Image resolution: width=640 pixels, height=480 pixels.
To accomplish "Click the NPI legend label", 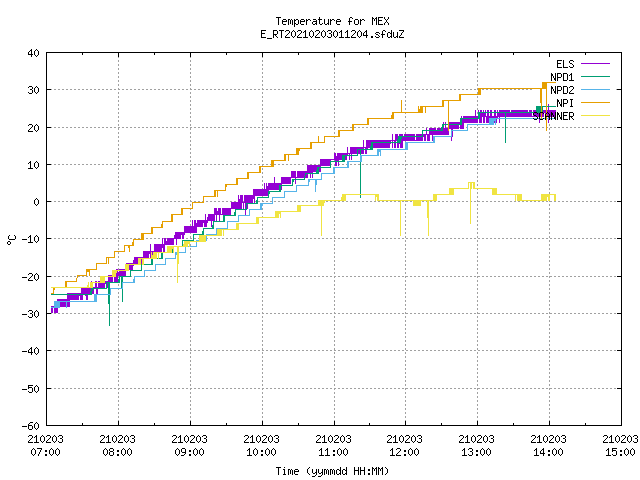I will click(565, 103).
